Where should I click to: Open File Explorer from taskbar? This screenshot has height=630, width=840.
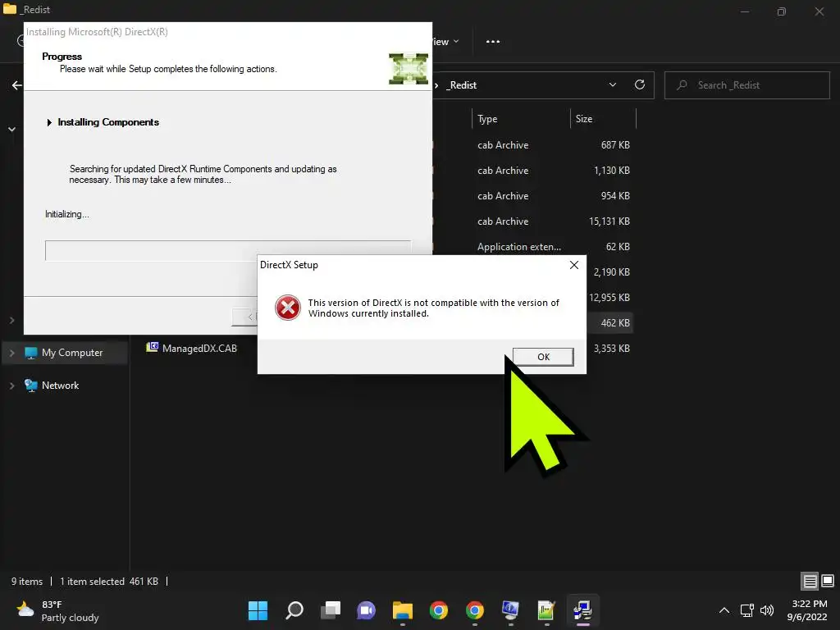402,610
